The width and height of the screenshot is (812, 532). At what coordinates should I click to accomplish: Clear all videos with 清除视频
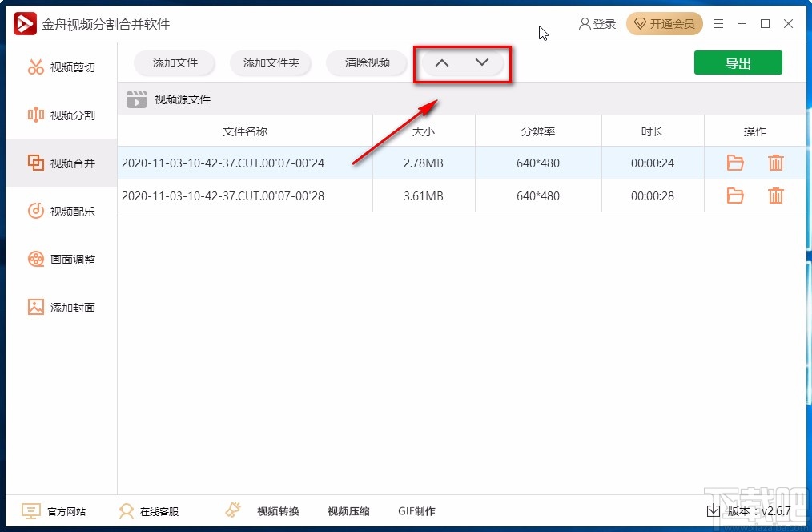(366, 62)
